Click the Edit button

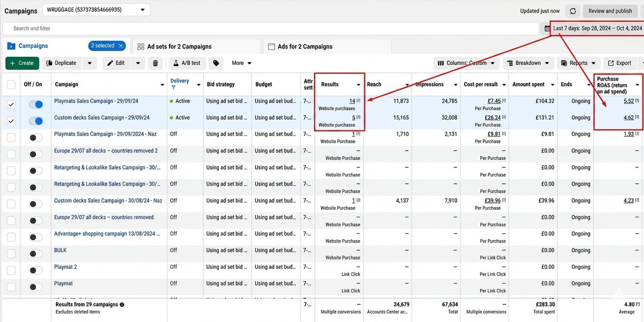(116, 63)
